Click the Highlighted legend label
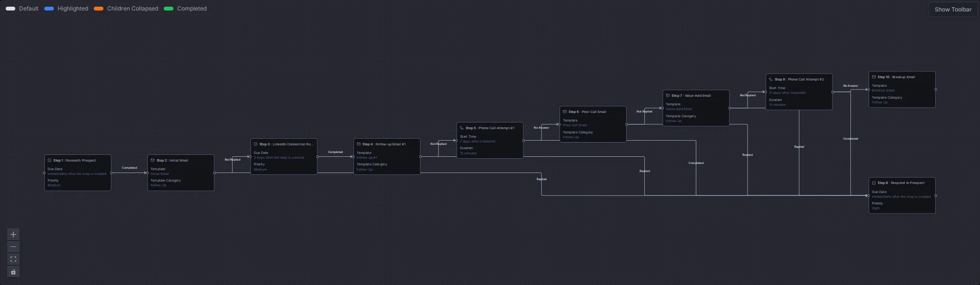Image resolution: width=980 pixels, height=285 pixels. pyautogui.click(x=73, y=9)
